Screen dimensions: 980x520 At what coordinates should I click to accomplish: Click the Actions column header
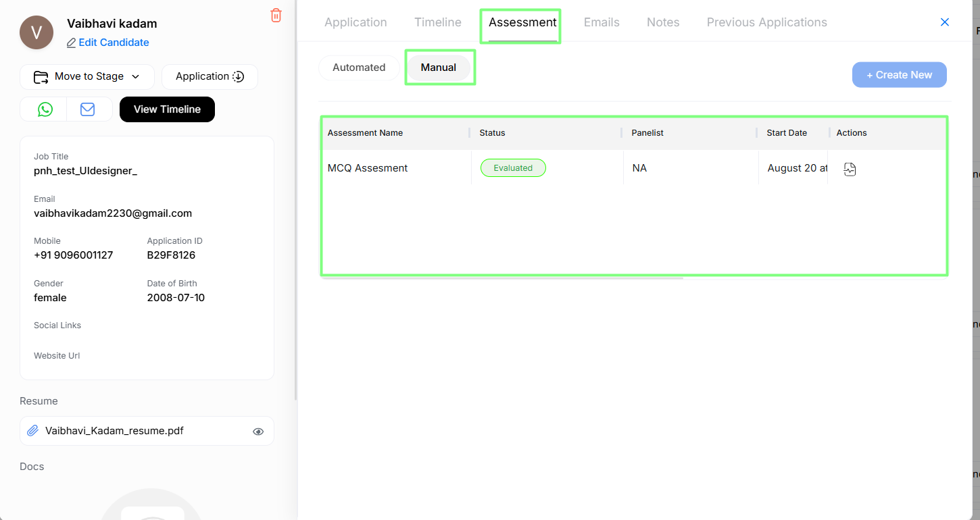click(852, 133)
